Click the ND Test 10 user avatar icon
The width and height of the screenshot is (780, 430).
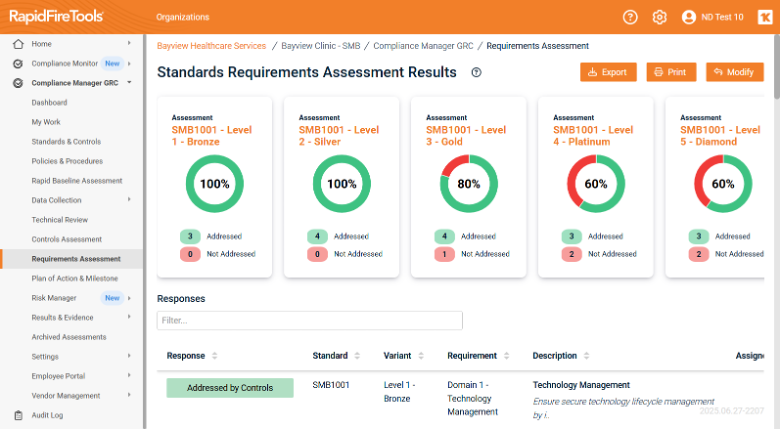(x=689, y=17)
